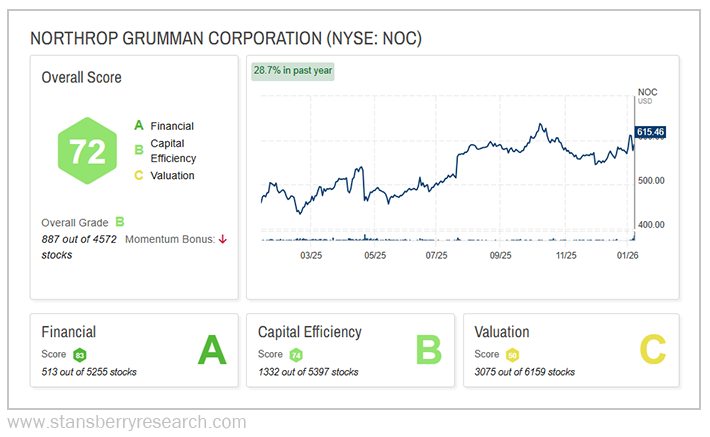Click the Overall Grade B letter

click(119, 222)
